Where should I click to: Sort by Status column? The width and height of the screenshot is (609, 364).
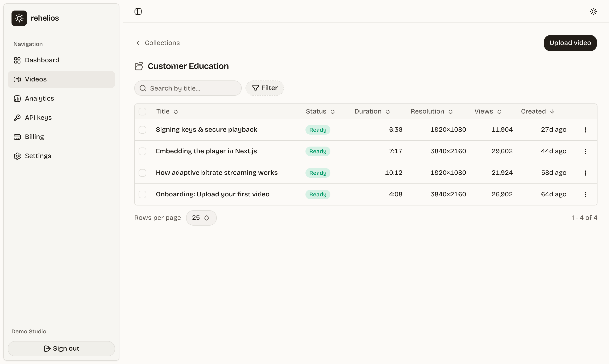[320, 112]
